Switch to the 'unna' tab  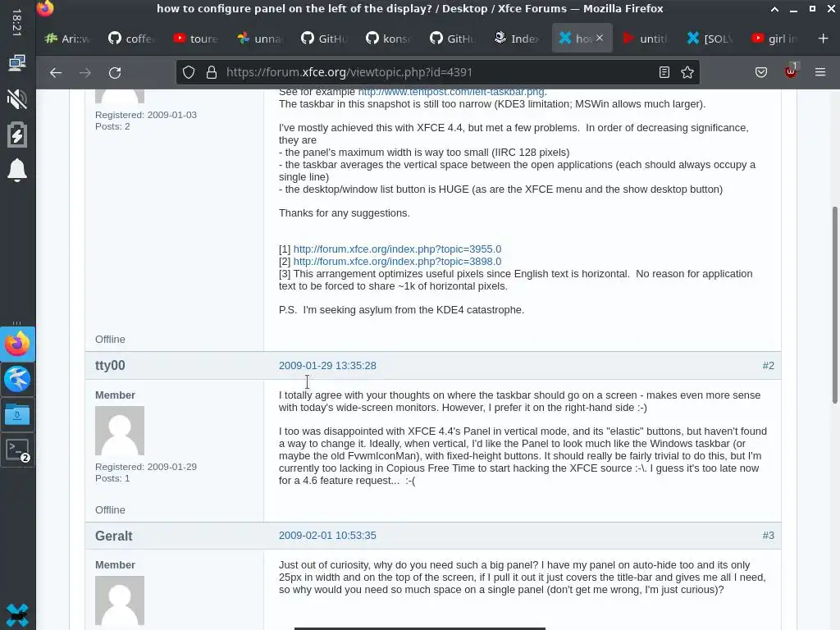coord(260,38)
